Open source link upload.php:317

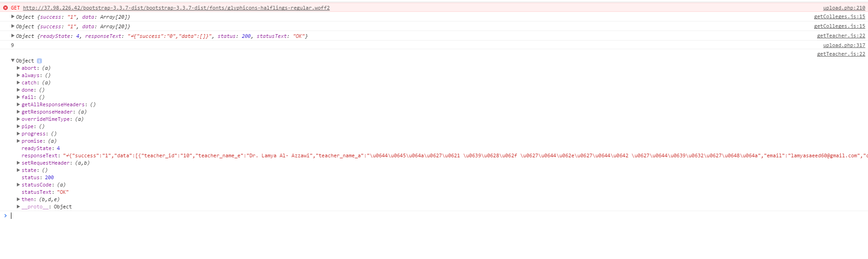click(844, 45)
